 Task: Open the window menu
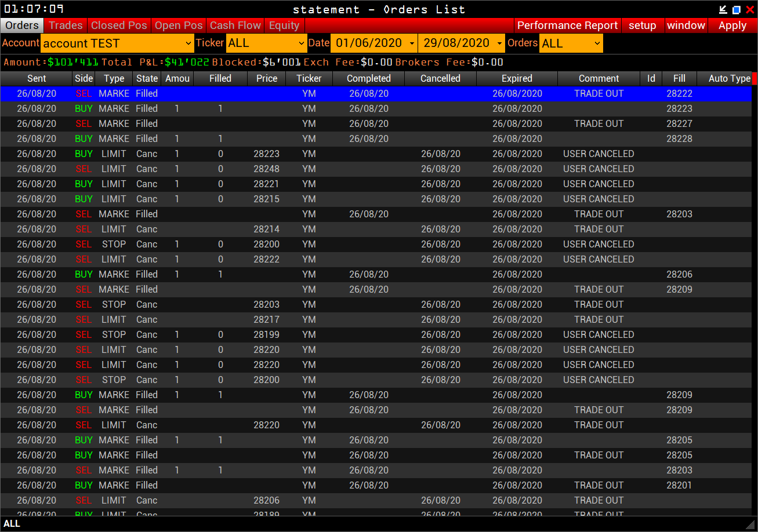686,25
